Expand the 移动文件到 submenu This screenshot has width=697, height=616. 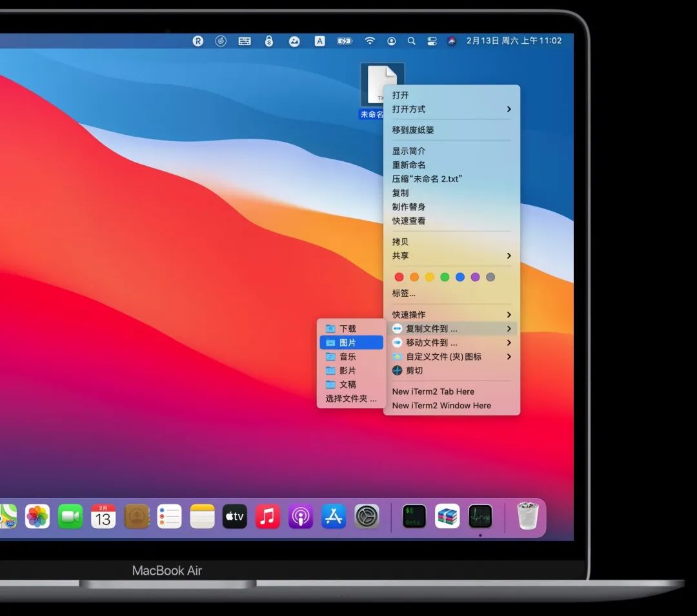pyautogui.click(x=452, y=343)
